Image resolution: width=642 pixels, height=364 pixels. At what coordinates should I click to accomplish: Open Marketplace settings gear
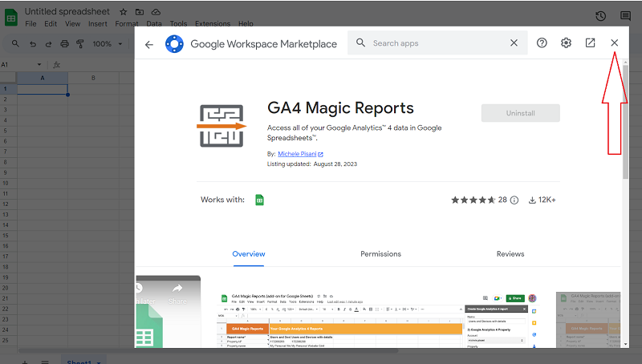566,43
